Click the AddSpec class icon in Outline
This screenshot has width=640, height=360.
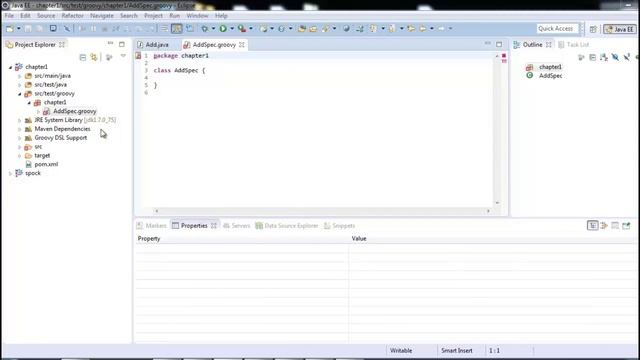point(529,76)
